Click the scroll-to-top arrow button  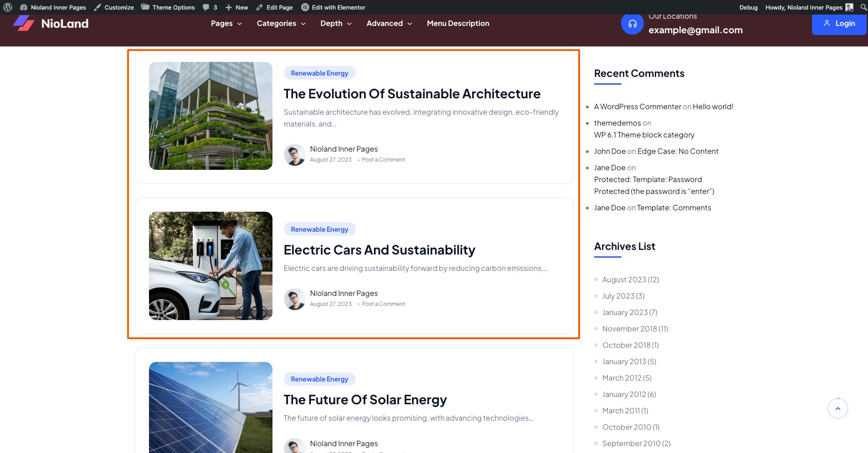click(837, 408)
